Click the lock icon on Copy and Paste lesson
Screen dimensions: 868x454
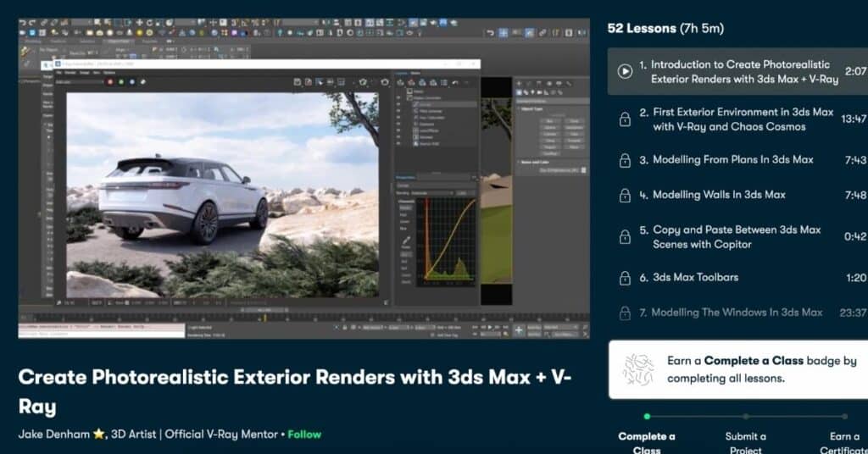625,236
